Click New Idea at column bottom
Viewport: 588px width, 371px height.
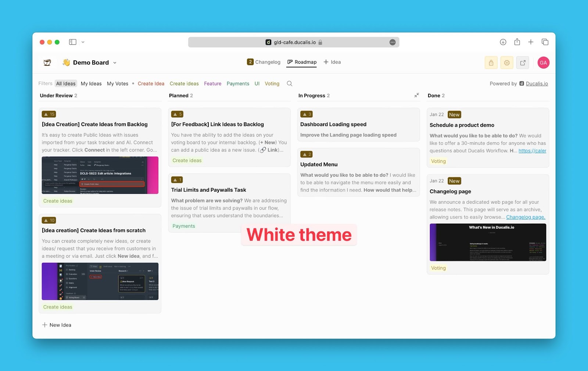click(57, 325)
